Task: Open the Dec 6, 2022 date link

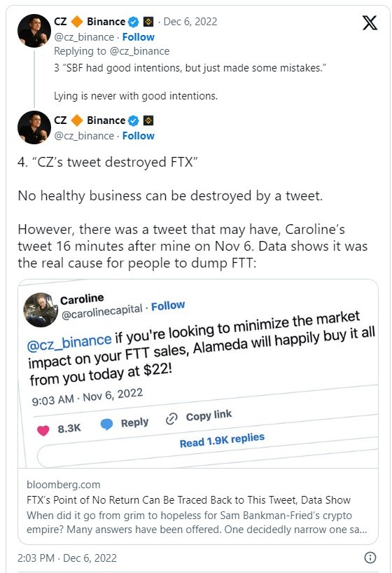Action: (190, 22)
